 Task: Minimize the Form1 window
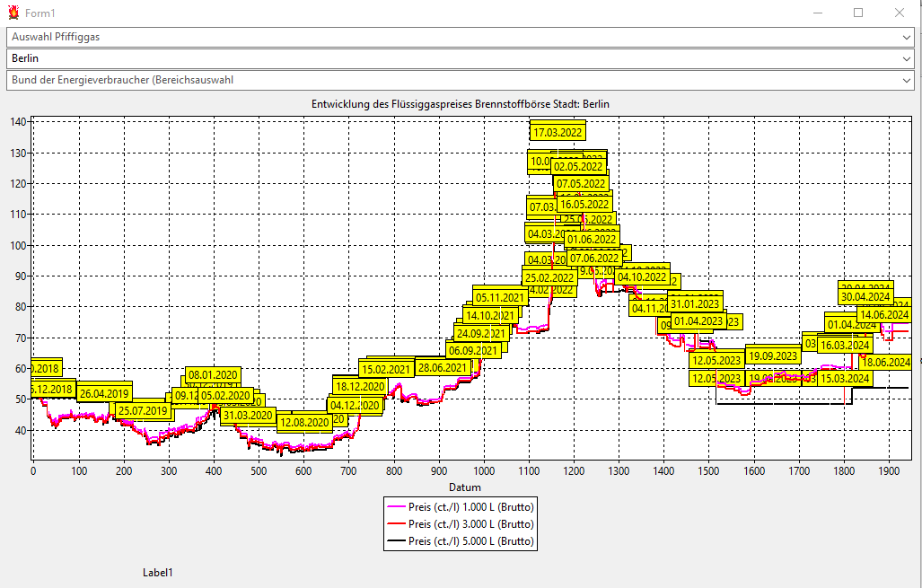pyautogui.click(x=817, y=13)
